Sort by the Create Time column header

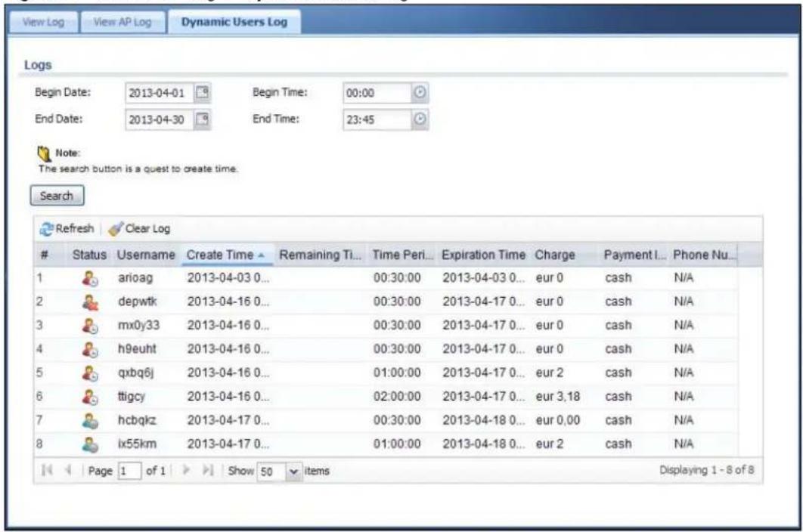(x=228, y=255)
